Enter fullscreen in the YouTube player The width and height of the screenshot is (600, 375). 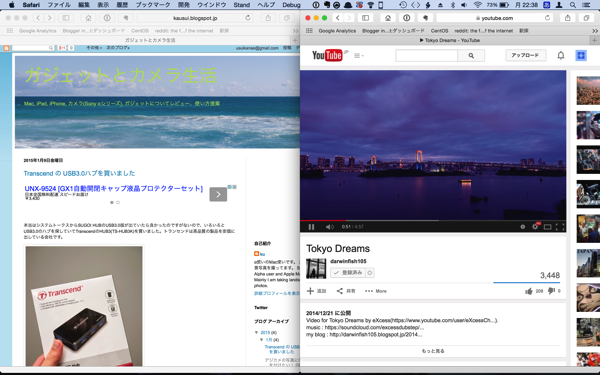[x=560, y=227]
